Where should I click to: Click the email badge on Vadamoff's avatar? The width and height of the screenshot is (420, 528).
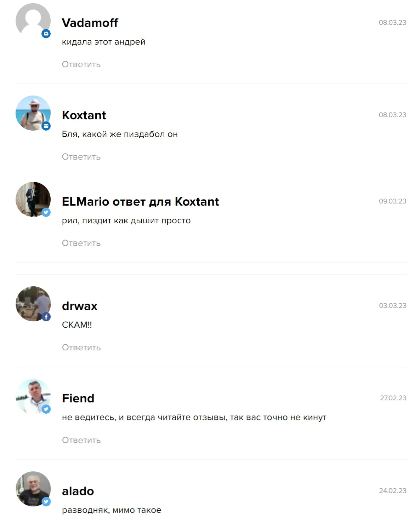46,34
